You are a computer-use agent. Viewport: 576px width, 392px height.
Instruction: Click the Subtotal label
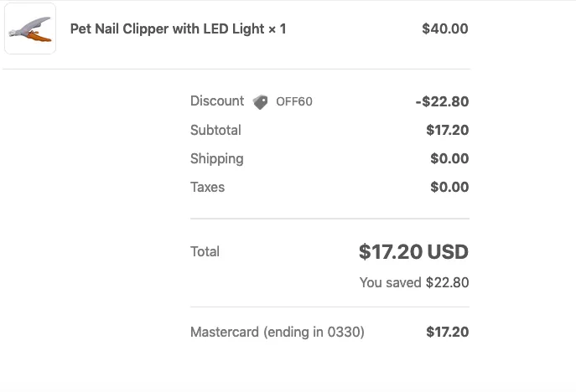pyautogui.click(x=215, y=130)
